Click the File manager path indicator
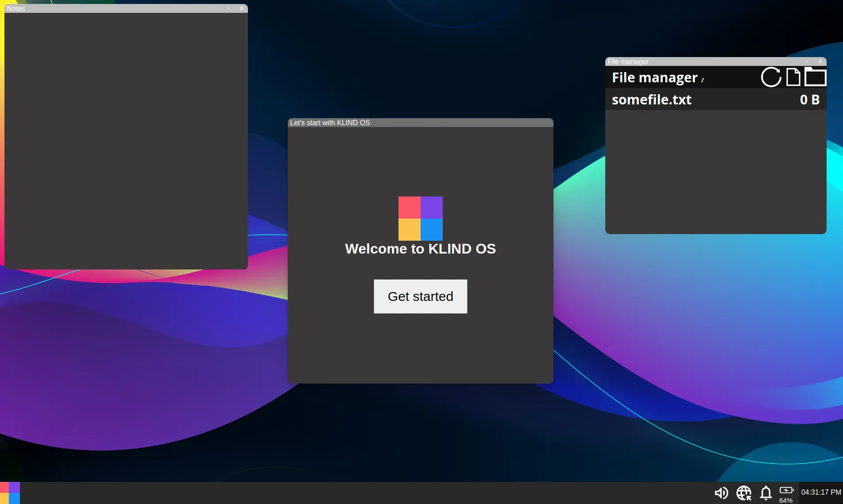Screen dimensions: 843x504 (703, 80)
